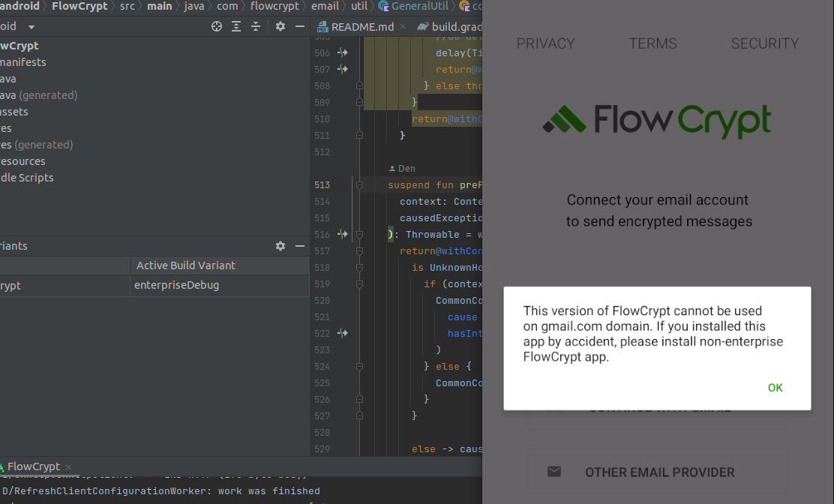Collapse the code fold arrow near line 511

pyautogui.click(x=359, y=135)
